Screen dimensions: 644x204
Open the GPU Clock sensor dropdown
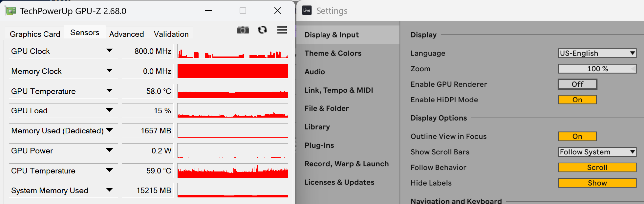pos(109,51)
